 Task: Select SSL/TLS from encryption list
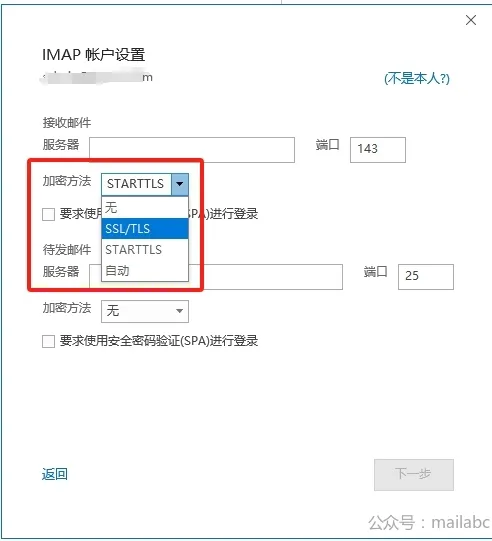(145, 228)
